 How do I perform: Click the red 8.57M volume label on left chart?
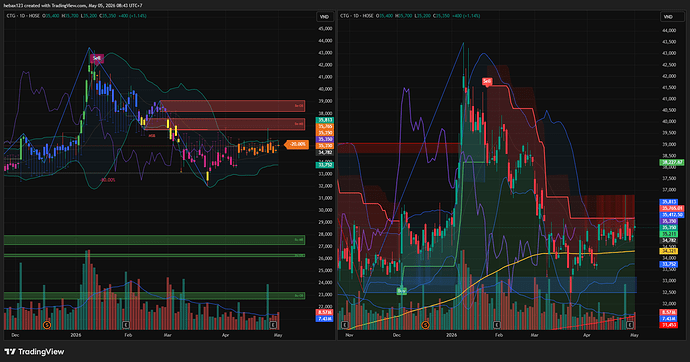[324, 312]
